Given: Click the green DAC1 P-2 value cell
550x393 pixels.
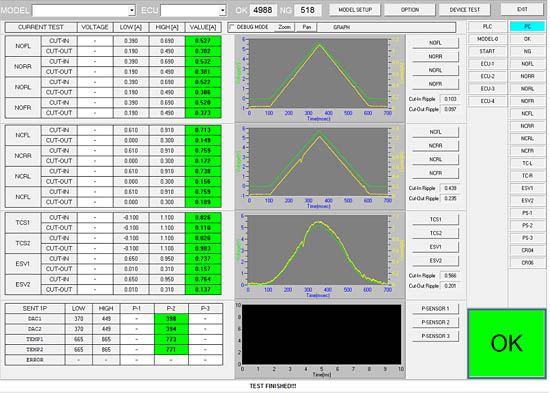Looking at the screenshot, I should (x=171, y=319).
